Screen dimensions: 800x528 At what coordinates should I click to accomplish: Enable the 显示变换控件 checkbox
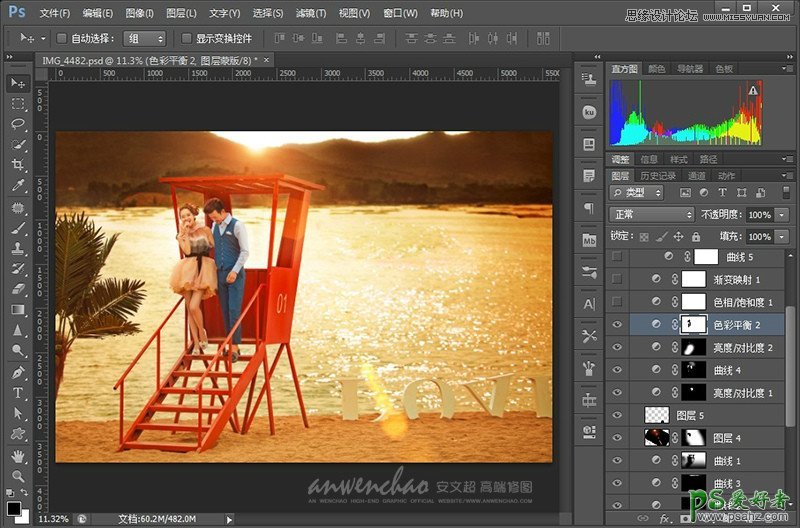click(187, 38)
